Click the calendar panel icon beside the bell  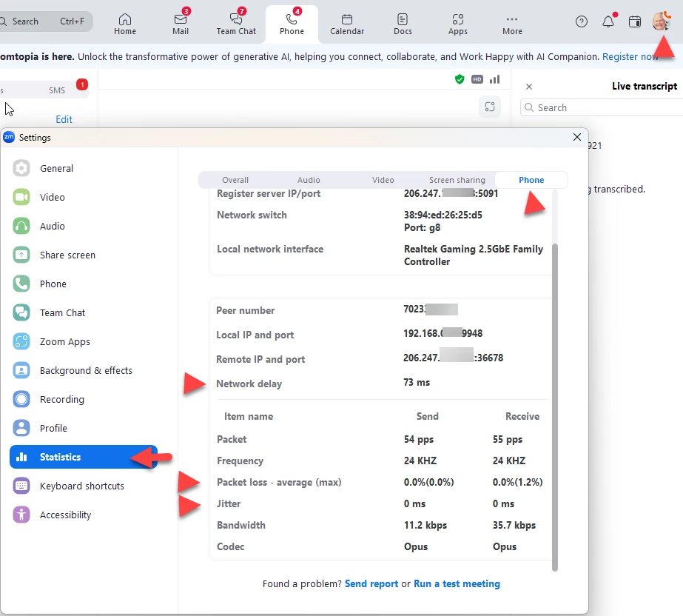click(x=635, y=21)
